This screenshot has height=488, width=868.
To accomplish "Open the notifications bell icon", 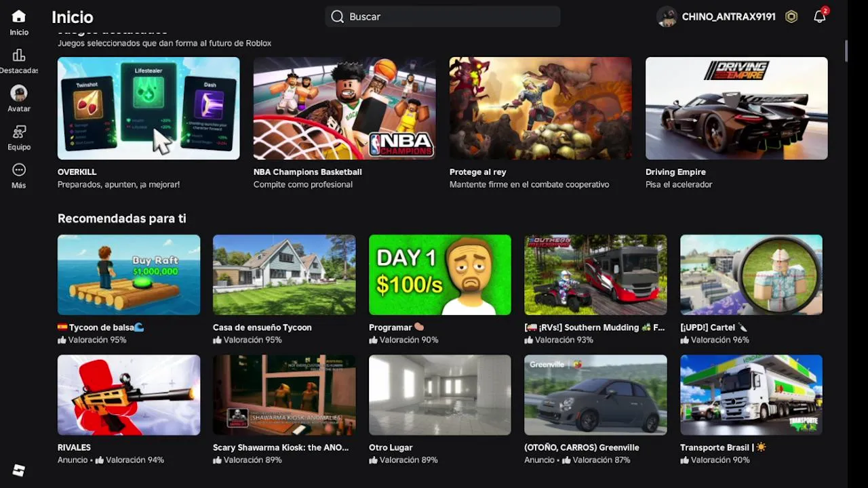I will 820,17.
